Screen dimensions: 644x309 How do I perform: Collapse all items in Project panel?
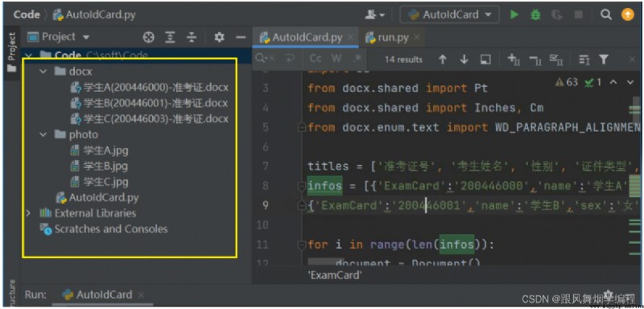(192, 37)
